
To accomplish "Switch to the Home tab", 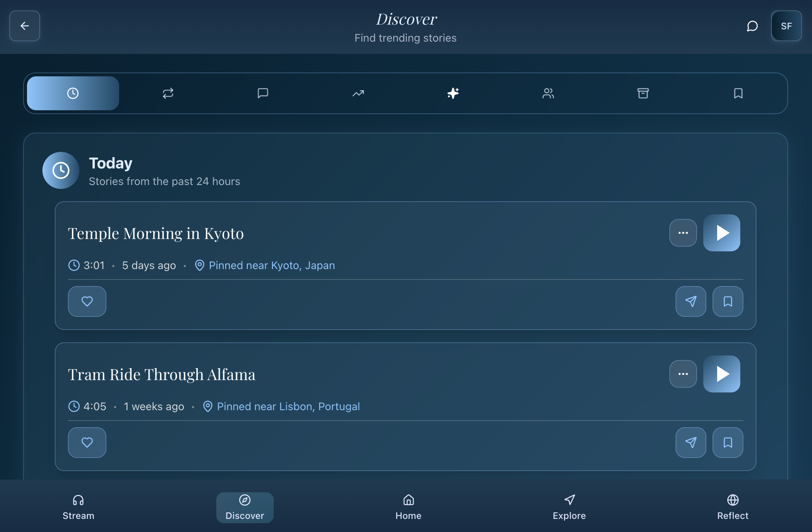I will coord(408,507).
